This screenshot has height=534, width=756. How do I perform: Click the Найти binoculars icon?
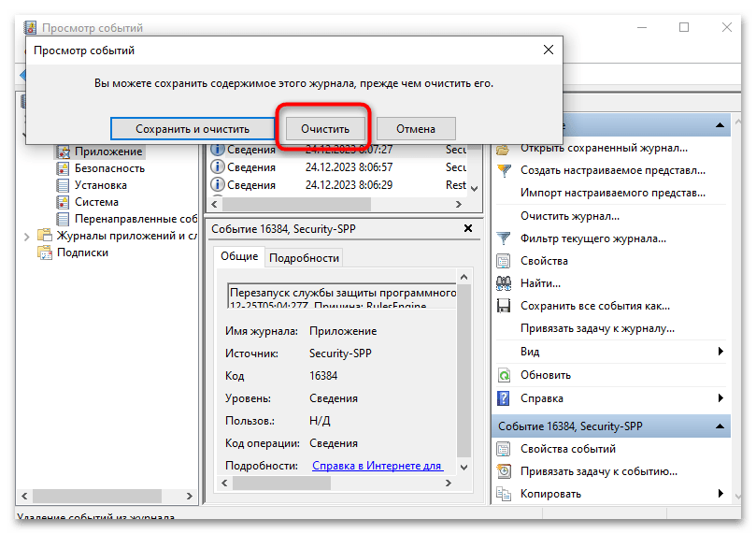504,283
